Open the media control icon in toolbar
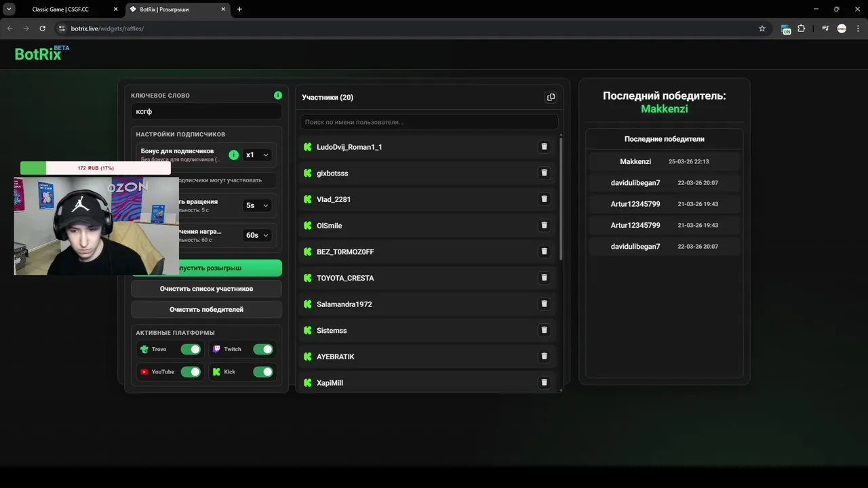The width and height of the screenshot is (868, 488). pyautogui.click(x=825, y=28)
